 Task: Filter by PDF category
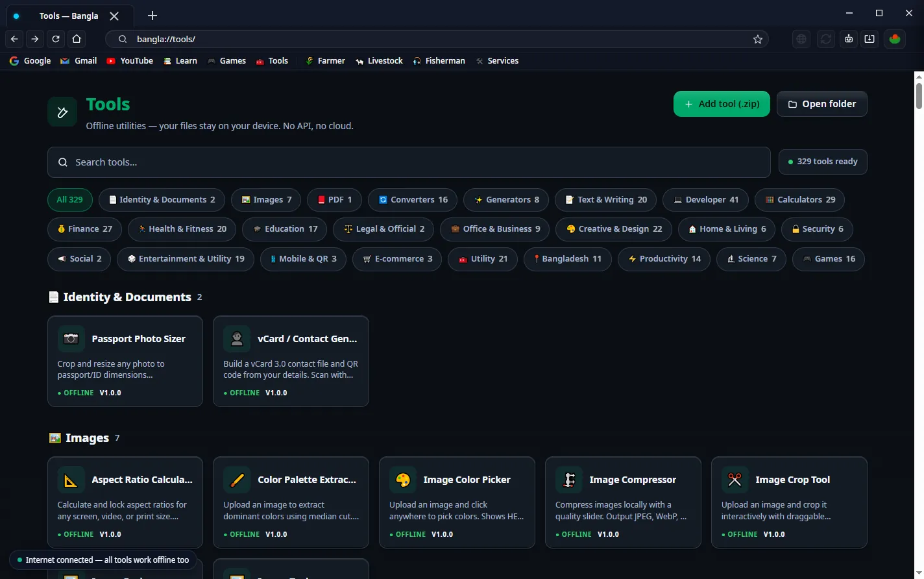click(x=334, y=200)
